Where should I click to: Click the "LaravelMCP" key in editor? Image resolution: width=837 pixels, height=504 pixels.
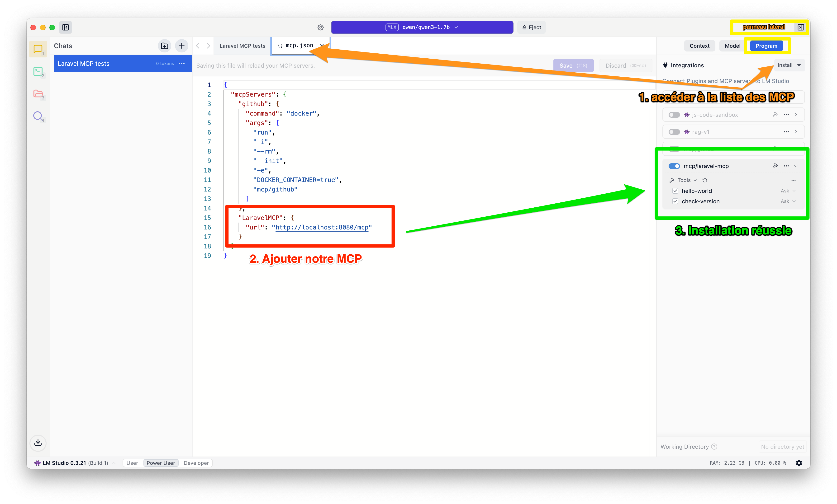[261, 218]
